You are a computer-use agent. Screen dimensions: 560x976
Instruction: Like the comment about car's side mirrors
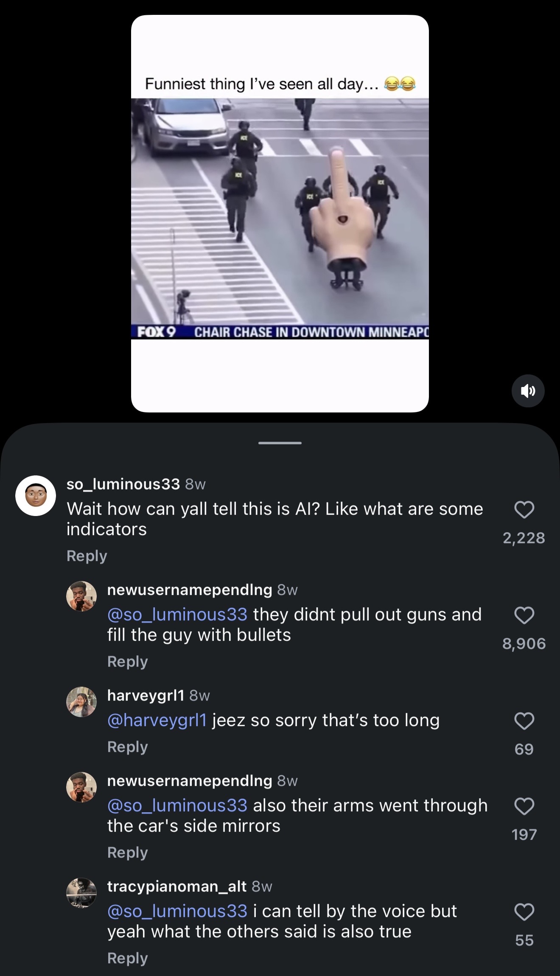tap(524, 806)
